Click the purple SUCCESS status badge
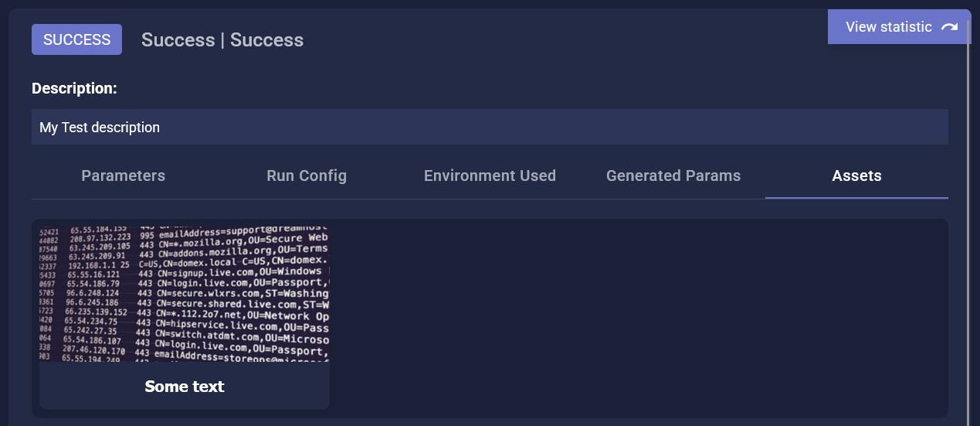This screenshot has height=426, width=980. click(x=76, y=39)
